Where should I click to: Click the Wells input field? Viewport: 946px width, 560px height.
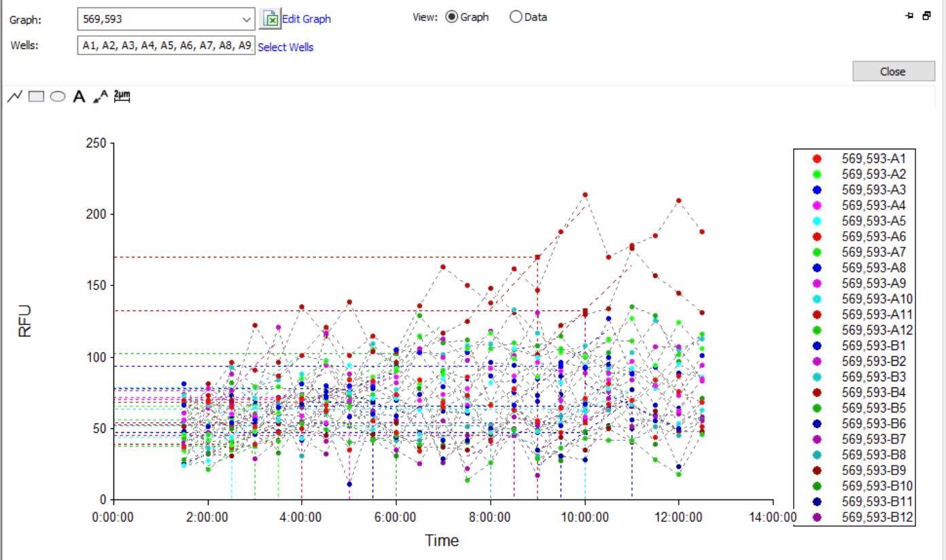pos(167,46)
